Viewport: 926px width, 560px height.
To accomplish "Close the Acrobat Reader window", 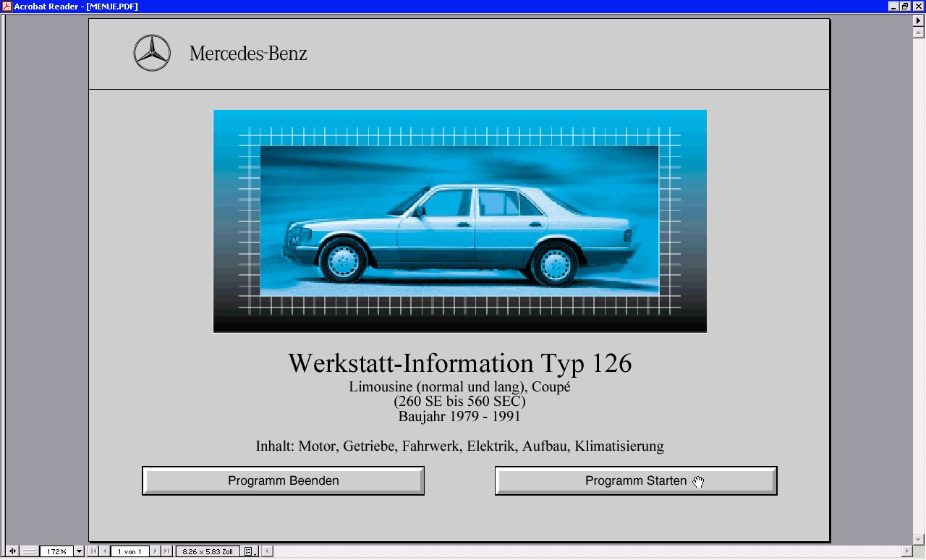I will tap(917, 7).
